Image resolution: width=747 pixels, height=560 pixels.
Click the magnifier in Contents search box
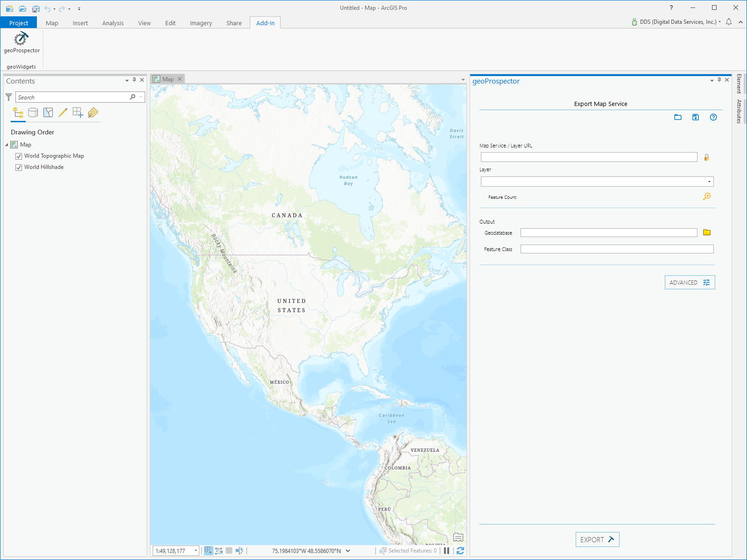point(133,97)
